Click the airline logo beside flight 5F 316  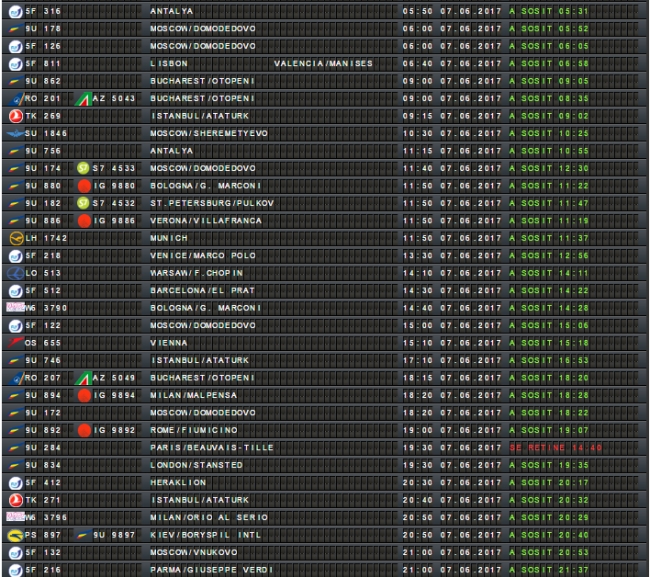tap(15, 12)
